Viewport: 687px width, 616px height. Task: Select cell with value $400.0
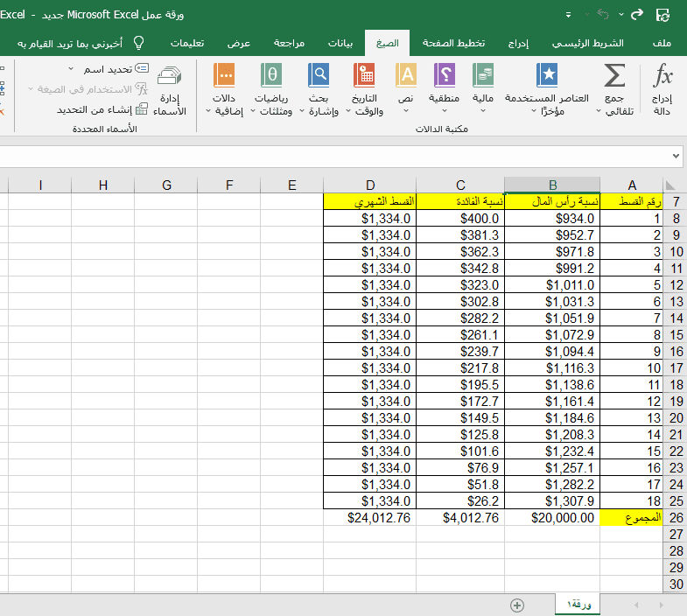click(x=460, y=218)
